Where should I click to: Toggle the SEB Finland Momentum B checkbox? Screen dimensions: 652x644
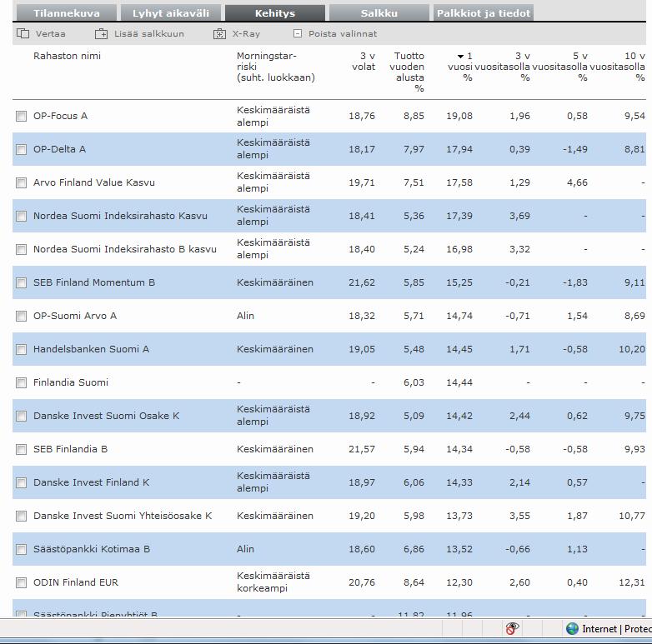(x=21, y=282)
